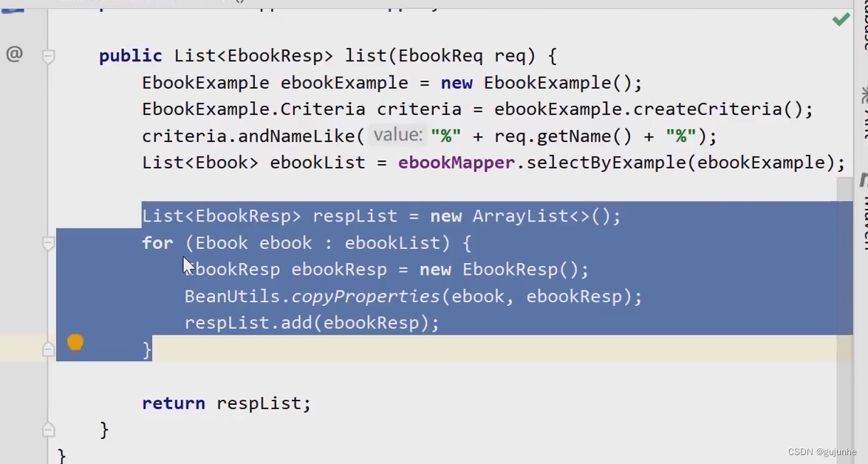Screen dimensions: 868x464
Task: Click italic 'copyProperties' method
Action: tap(366, 297)
